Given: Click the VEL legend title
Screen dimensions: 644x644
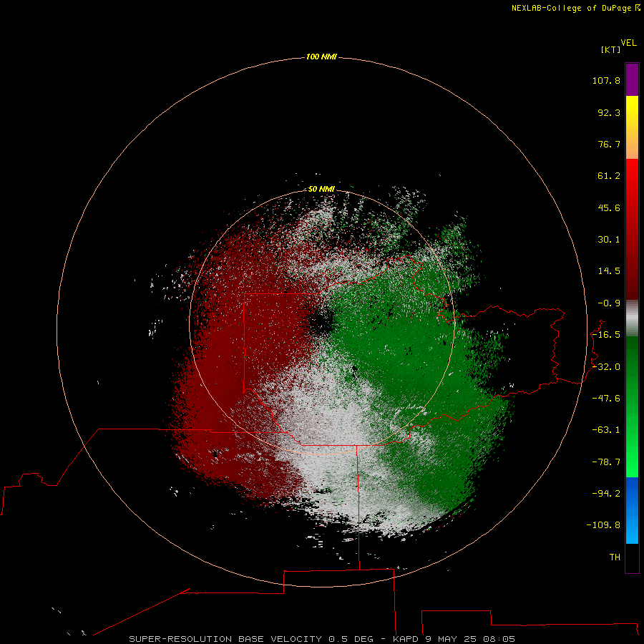Looking at the screenshot, I should [628, 43].
